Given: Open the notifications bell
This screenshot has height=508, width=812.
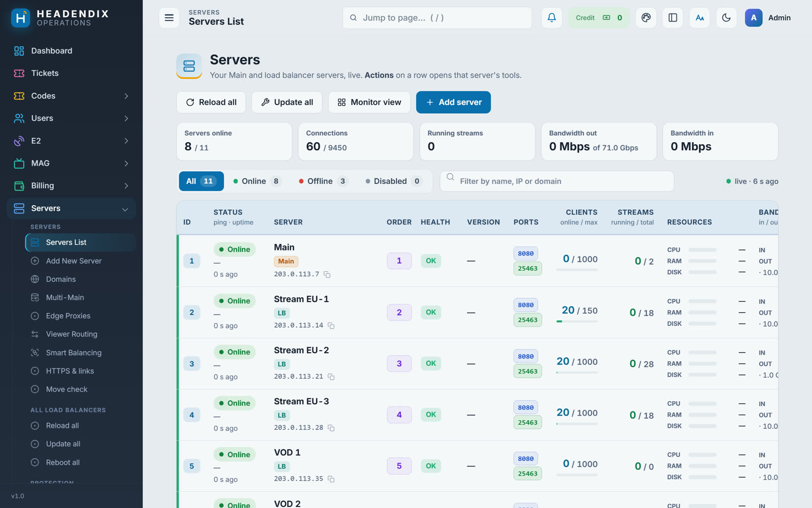Looking at the screenshot, I should pyautogui.click(x=552, y=18).
